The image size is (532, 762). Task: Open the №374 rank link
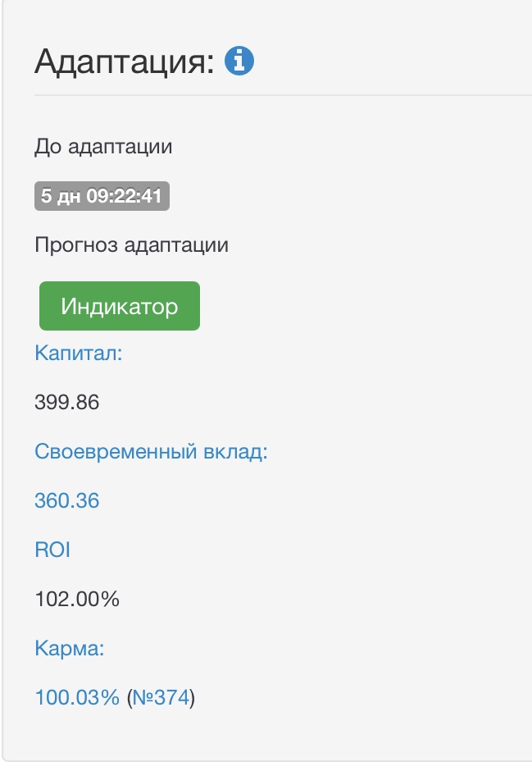(161, 697)
